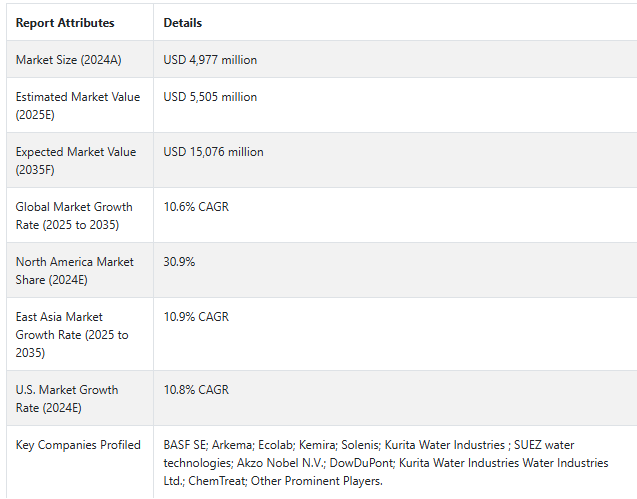The width and height of the screenshot is (637, 499).
Task: Select the East Asia Market Growth Rate label
Action: (71, 334)
